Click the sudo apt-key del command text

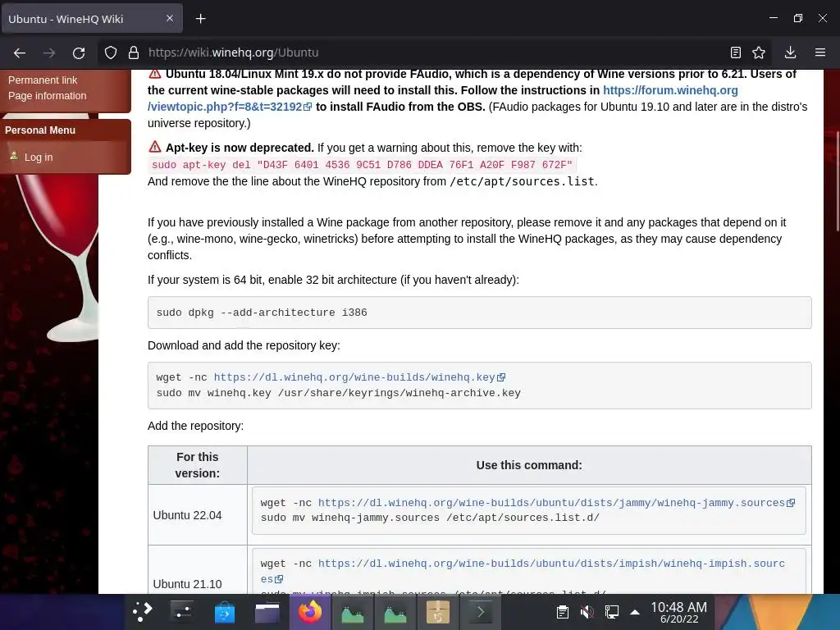click(362, 165)
